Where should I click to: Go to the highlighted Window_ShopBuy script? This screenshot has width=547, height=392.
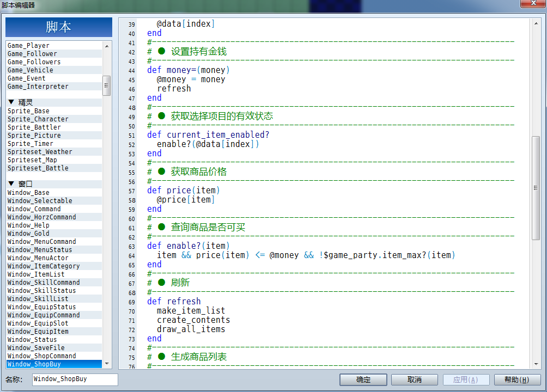54,364
